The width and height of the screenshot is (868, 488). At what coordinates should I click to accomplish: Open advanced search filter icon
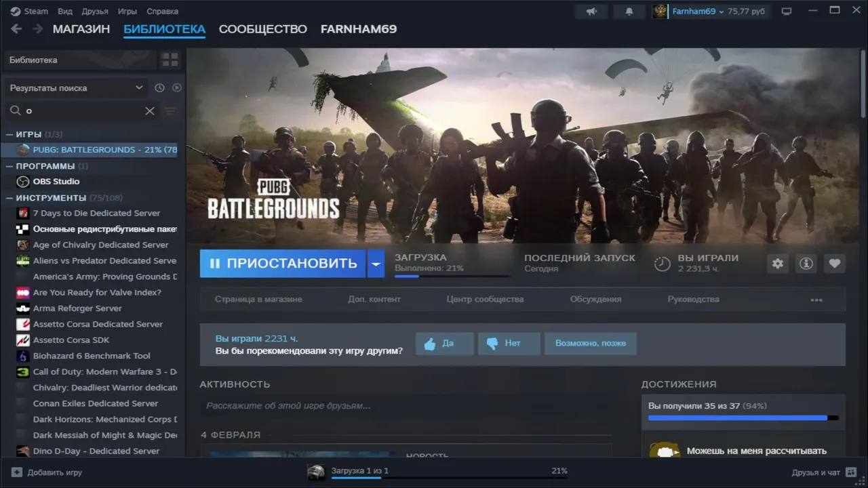coord(170,110)
